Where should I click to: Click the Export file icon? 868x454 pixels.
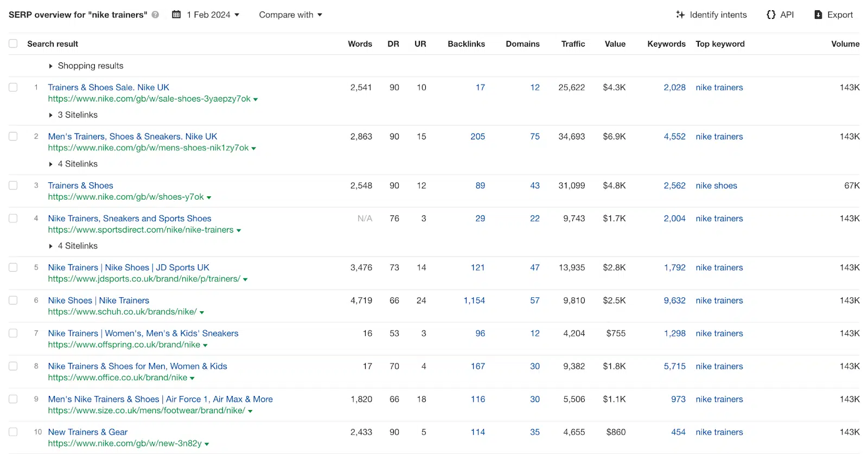(818, 15)
